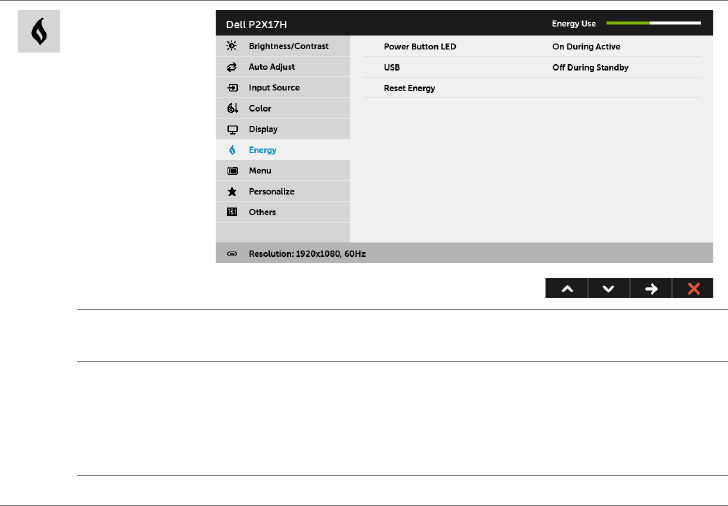
Task: Select the USB energy option
Action: pyautogui.click(x=391, y=67)
